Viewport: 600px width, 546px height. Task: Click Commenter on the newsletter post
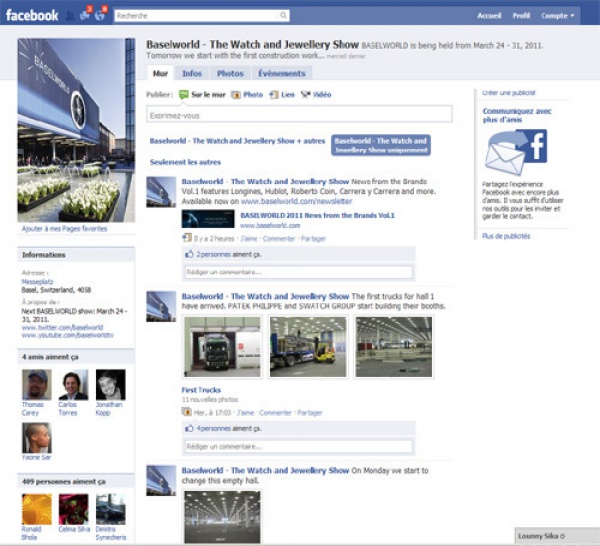[x=279, y=239]
